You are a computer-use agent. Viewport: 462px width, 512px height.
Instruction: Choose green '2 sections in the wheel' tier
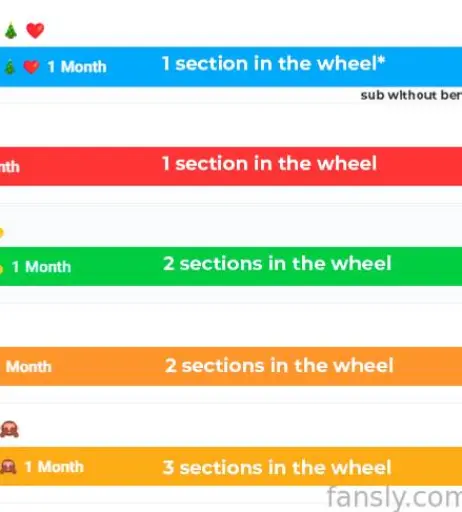231,266
